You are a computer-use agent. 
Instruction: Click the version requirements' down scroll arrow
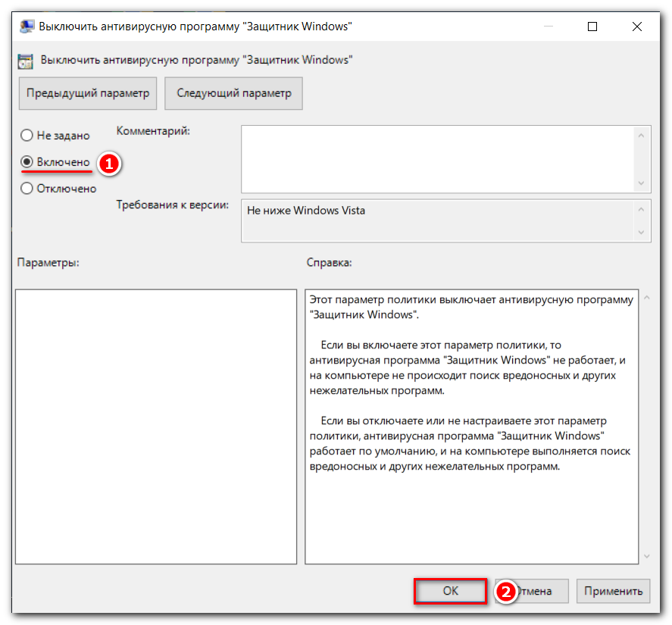(x=642, y=233)
